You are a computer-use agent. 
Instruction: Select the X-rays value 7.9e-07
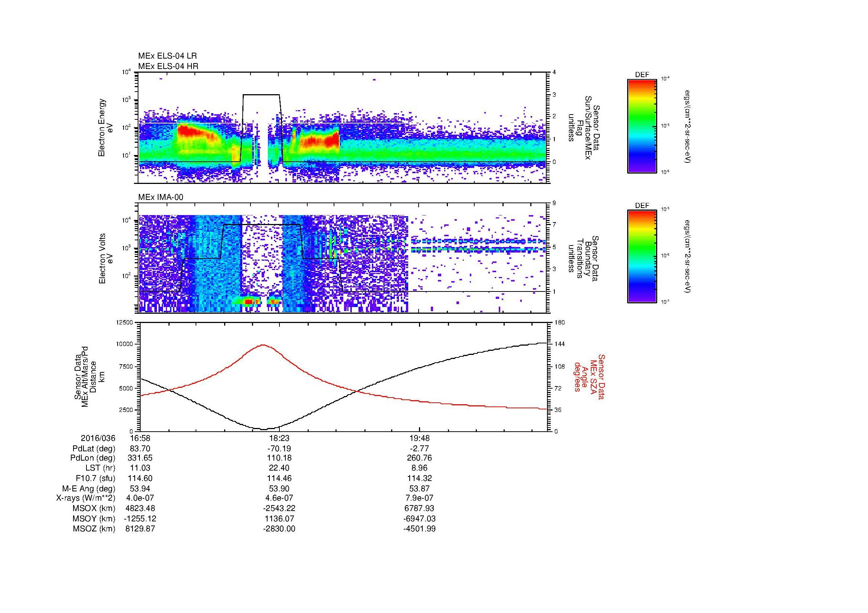(420, 498)
